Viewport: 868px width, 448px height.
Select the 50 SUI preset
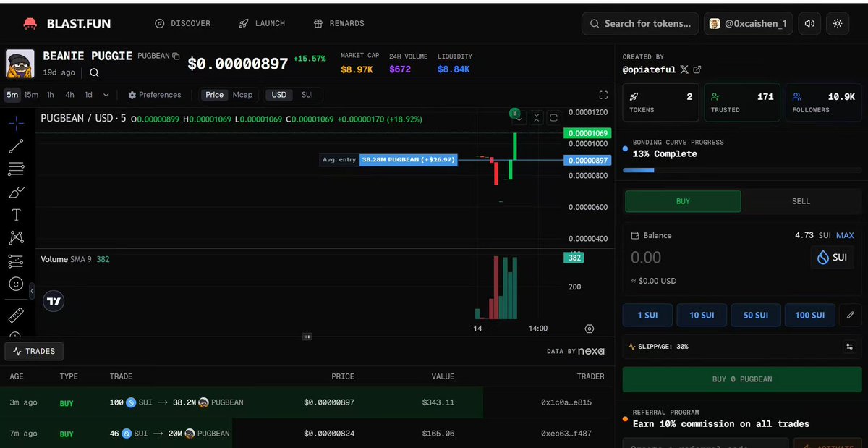click(x=756, y=315)
